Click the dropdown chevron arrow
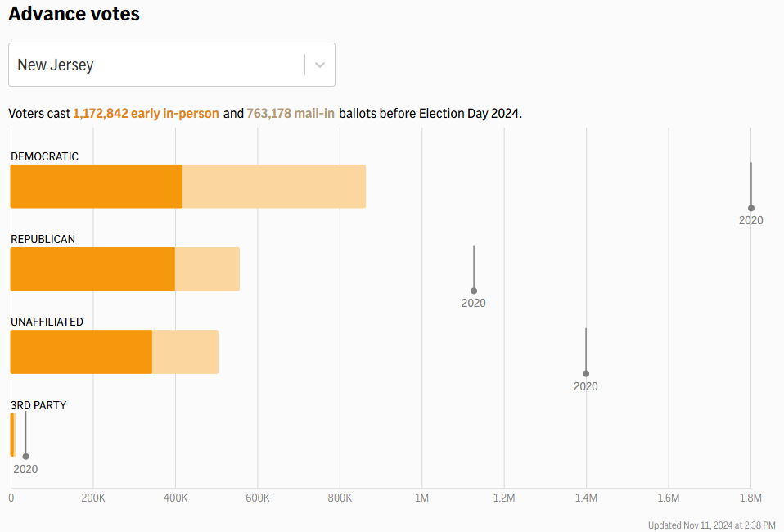 click(320, 65)
